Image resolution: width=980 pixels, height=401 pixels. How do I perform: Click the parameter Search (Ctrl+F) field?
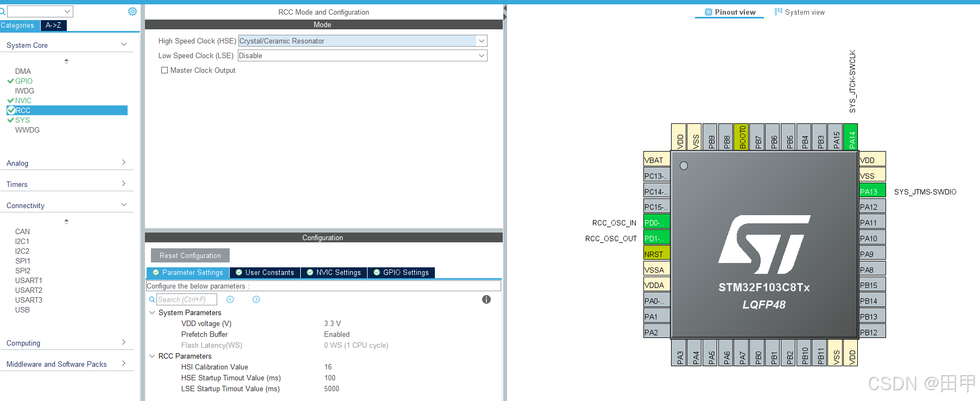pos(187,299)
